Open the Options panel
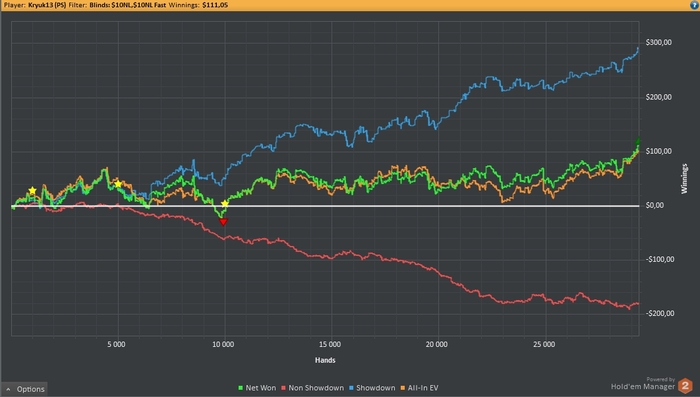 tap(25, 389)
